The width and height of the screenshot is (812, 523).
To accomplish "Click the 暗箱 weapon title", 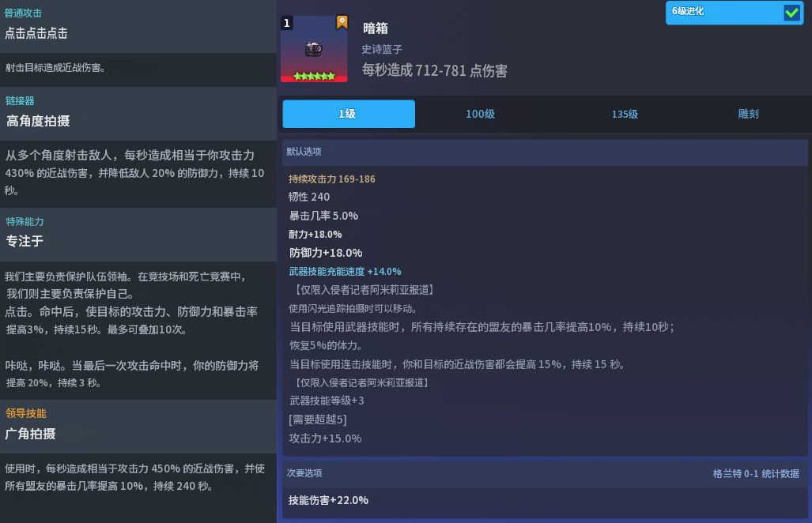I will 375,28.
